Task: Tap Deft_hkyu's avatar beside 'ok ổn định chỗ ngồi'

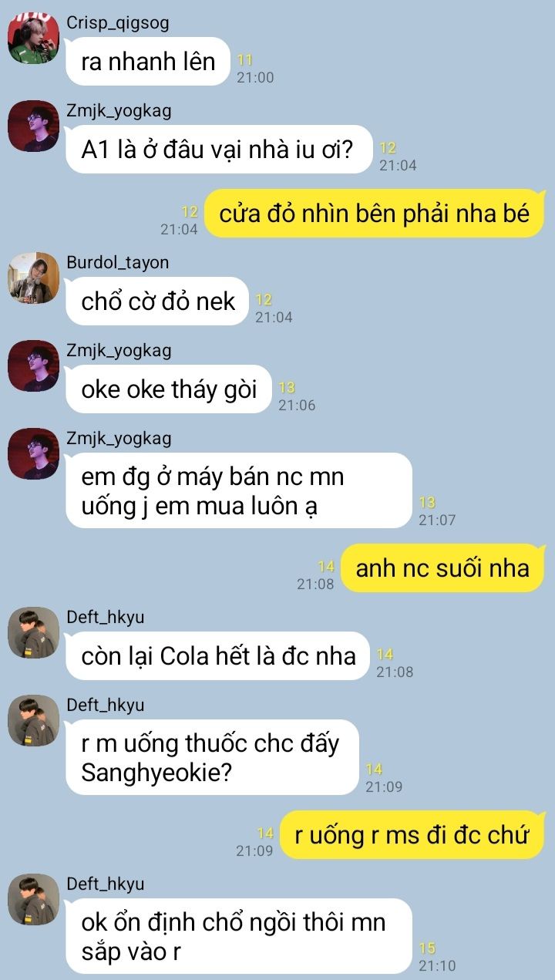Action: point(33,899)
